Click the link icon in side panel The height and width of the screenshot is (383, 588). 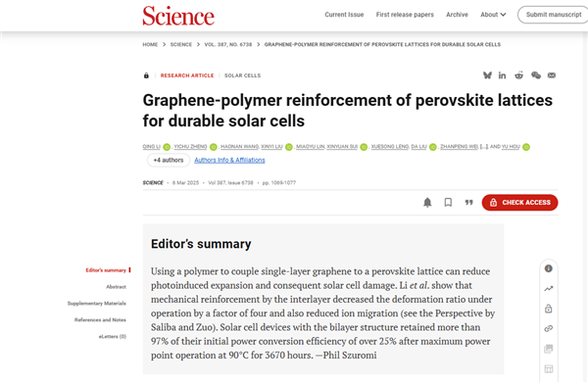(x=548, y=329)
